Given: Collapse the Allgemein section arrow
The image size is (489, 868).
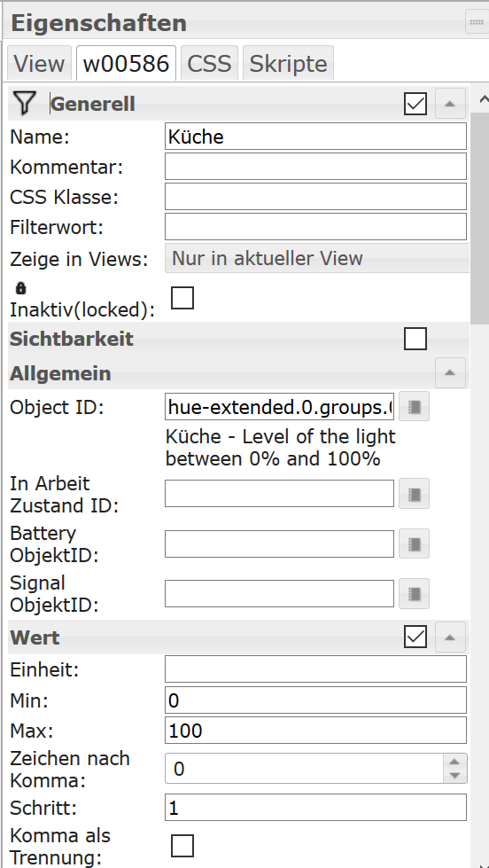Looking at the screenshot, I should click(450, 372).
